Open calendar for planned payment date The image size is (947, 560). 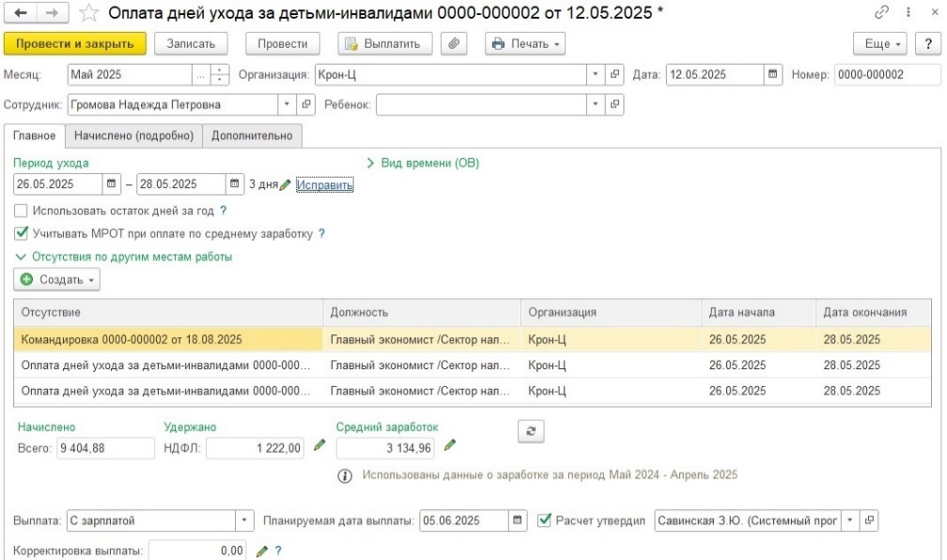(x=518, y=520)
